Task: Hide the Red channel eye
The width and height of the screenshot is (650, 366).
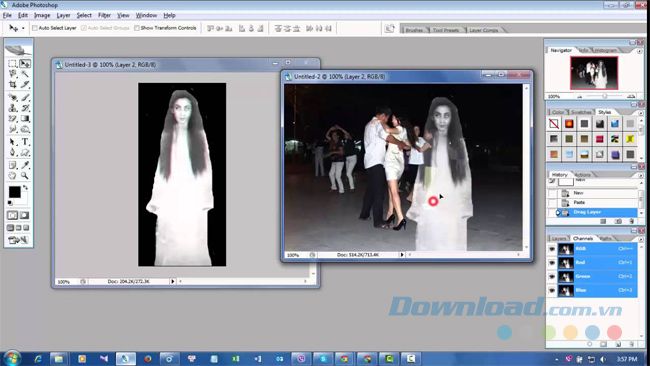Action: [552, 263]
